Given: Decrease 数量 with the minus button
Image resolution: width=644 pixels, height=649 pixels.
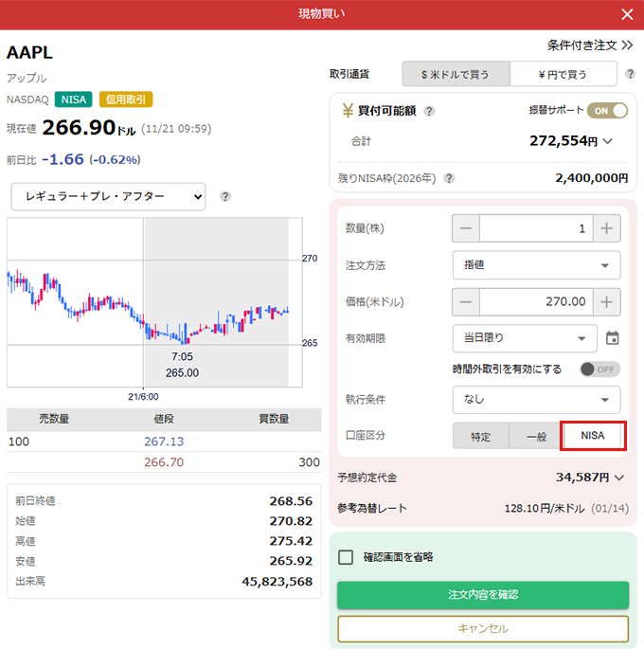Looking at the screenshot, I should coord(466,228).
